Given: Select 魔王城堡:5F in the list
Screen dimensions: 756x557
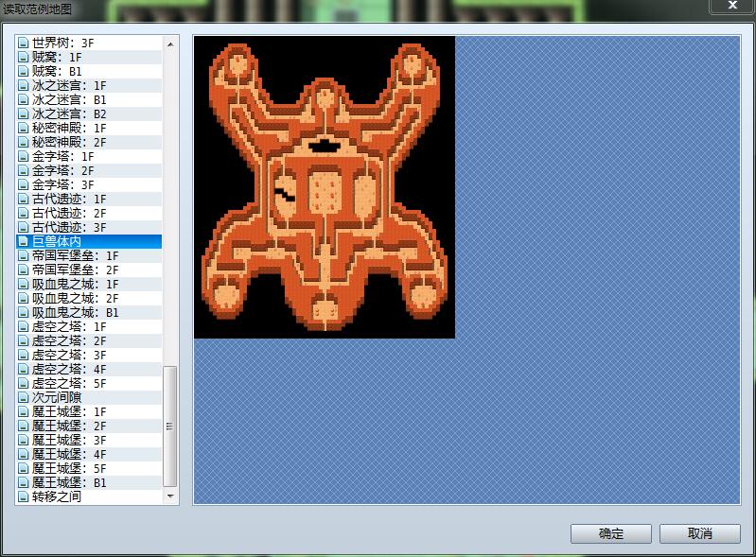Looking at the screenshot, I should click(89, 468).
